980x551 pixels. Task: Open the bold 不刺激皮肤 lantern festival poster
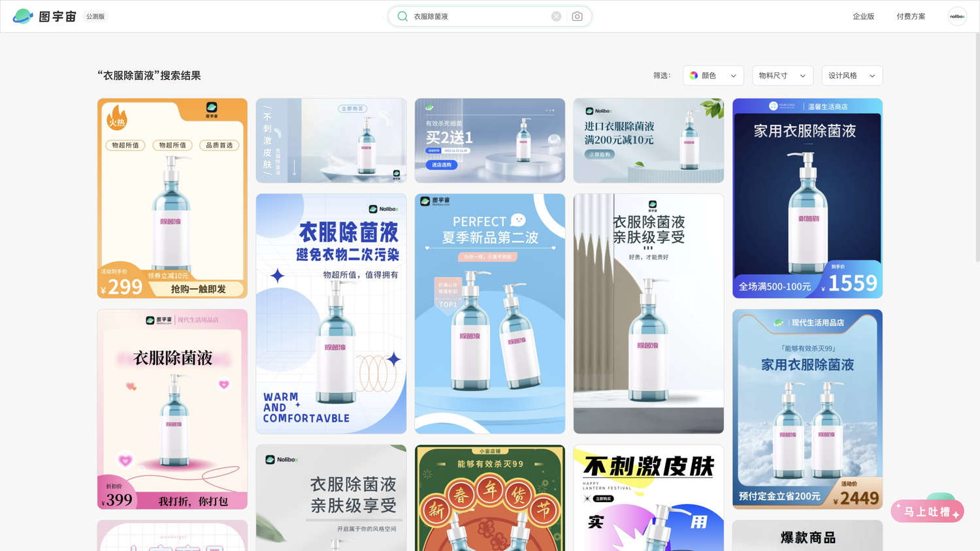click(x=649, y=498)
